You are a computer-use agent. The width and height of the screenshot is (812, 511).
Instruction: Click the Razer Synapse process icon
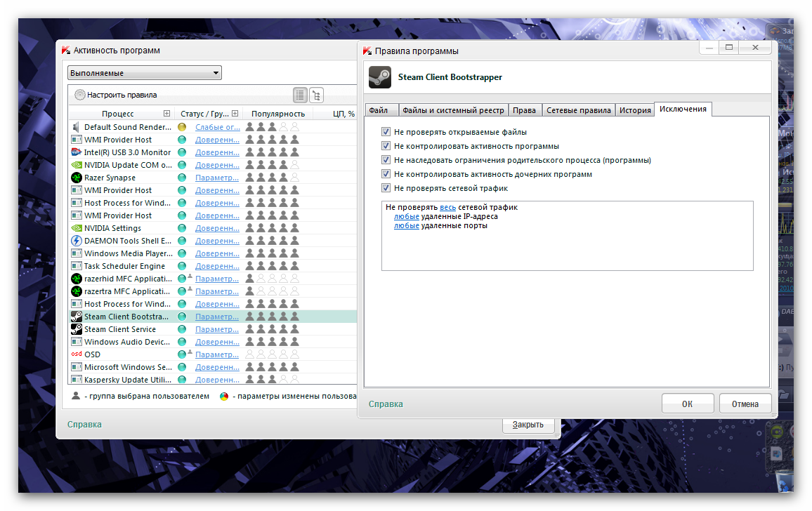(77, 178)
